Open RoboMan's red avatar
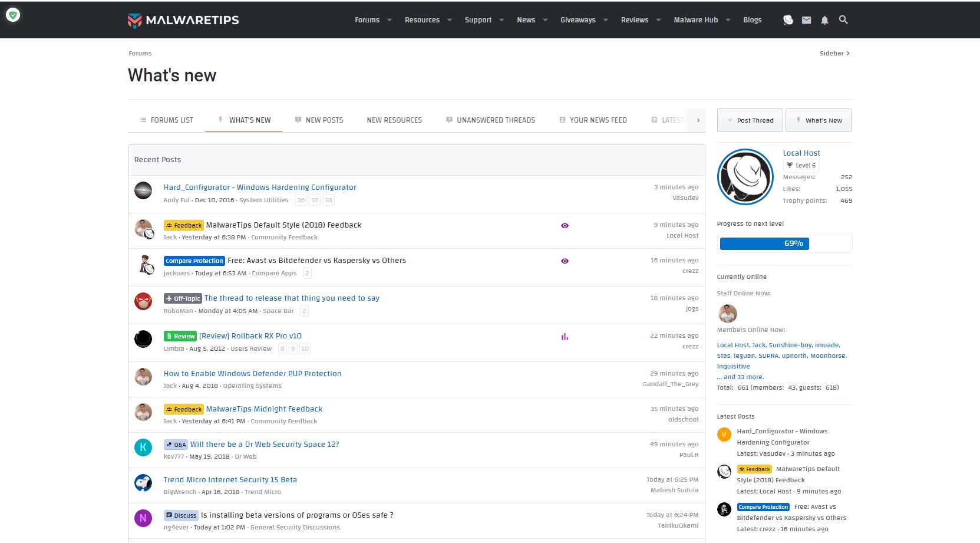This screenshot has height=543, width=980. 143,301
